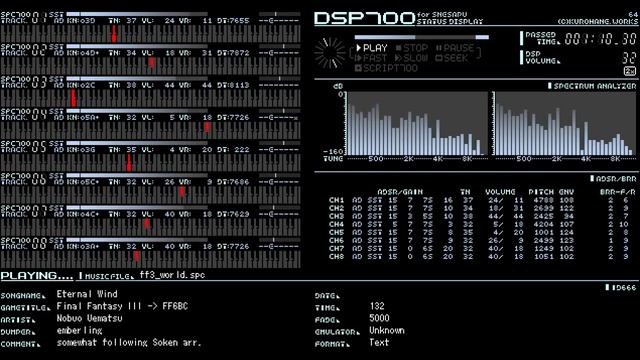This screenshot has height=360, width=640.
Task: Click game title Final Fantasy III -> FF6BC
Action: point(122,306)
